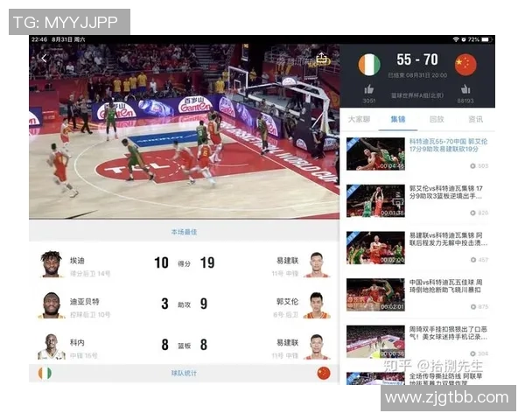Open 易建联vs科特迪瓦集锦 highlight video
The width and height of the screenshot is (525, 420).
[x=374, y=248]
